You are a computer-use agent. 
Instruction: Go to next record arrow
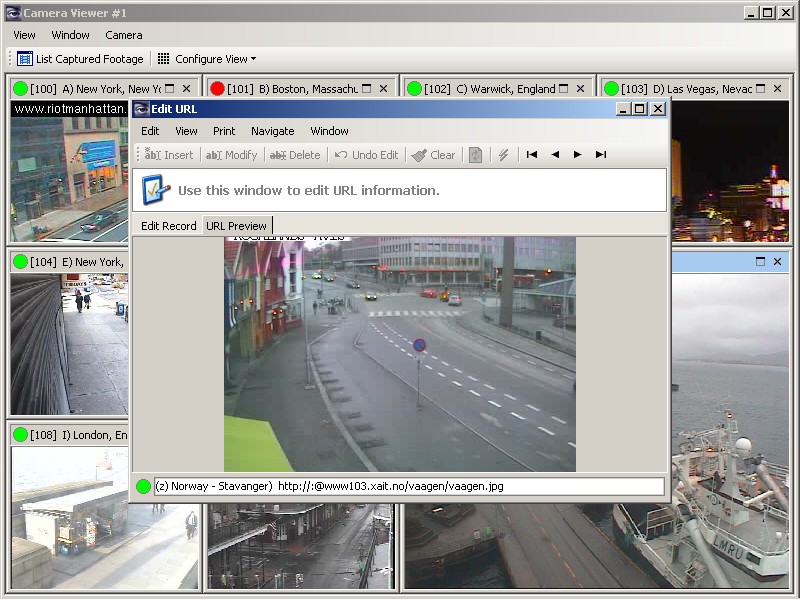tap(578, 155)
